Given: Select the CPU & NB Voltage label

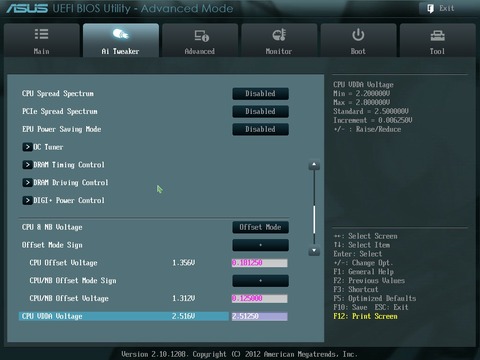Looking at the screenshot, I should pos(52,227).
